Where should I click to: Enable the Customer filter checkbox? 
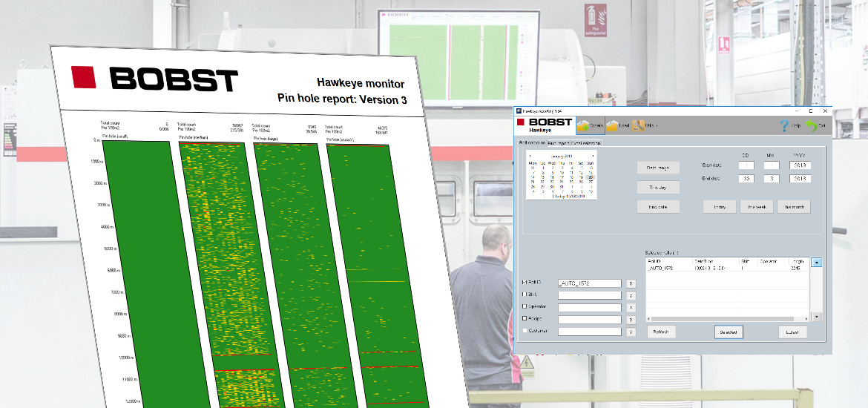(x=525, y=331)
